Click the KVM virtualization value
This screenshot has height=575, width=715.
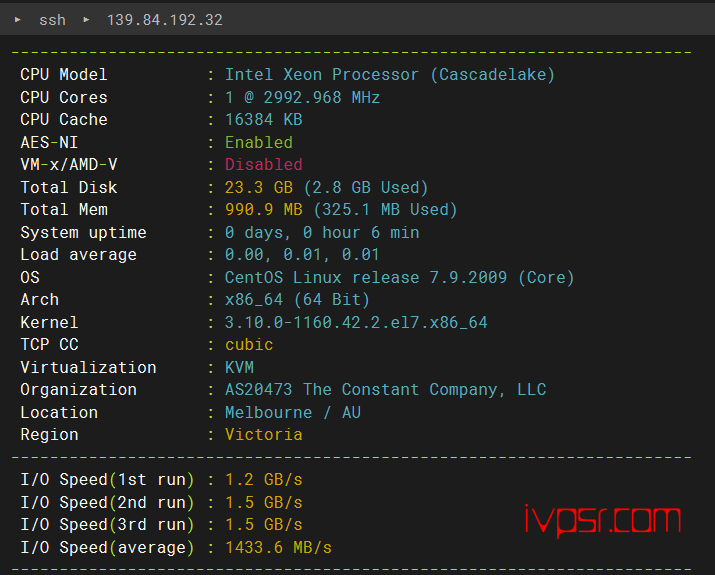pyautogui.click(x=239, y=368)
